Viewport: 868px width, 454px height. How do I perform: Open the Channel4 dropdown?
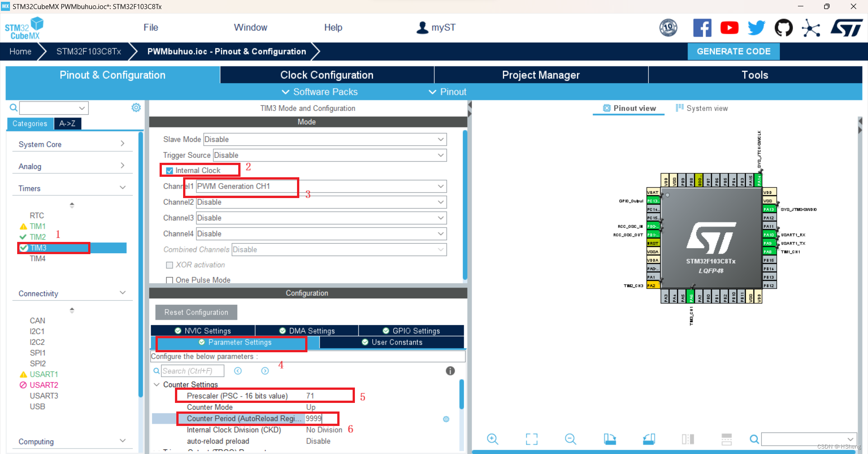[x=321, y=234]
